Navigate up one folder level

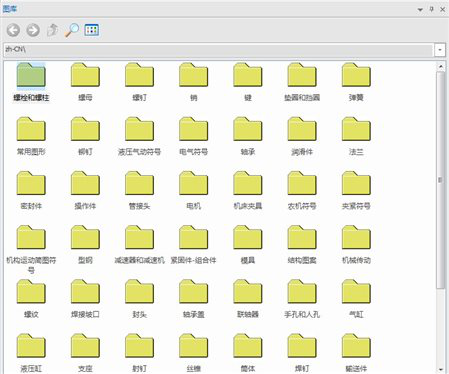pos(52,30)
